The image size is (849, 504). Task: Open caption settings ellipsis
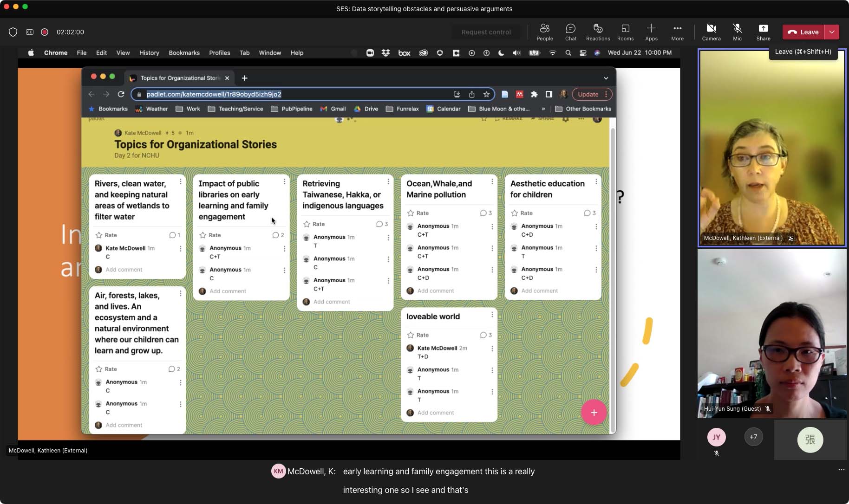pos(841,470)
